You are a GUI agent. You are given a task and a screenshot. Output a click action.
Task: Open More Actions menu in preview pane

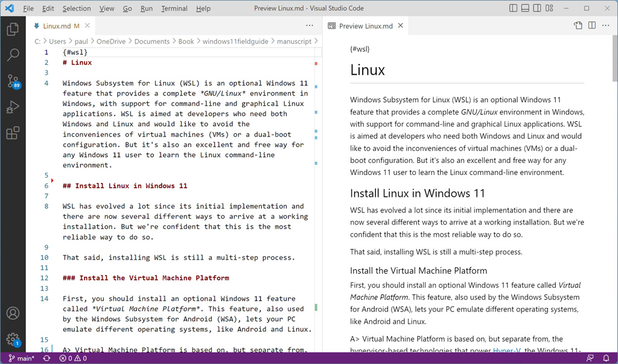[x=606, y=26]
